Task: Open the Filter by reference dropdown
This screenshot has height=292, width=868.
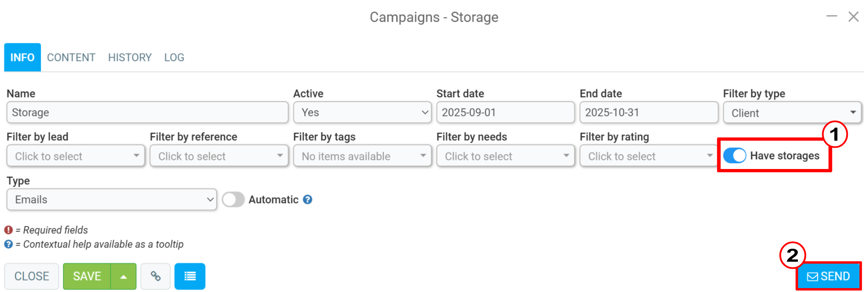Action: point(219,156)
